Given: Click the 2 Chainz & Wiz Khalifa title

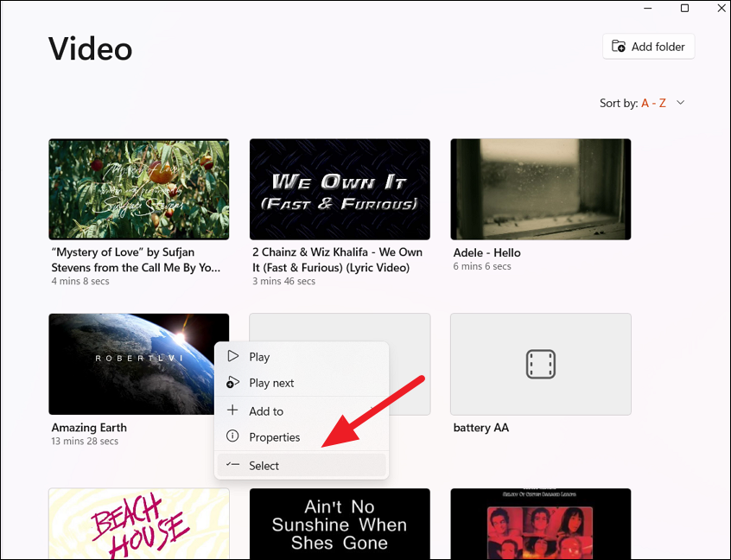Looking at the screenshot, I should point(338,260).
